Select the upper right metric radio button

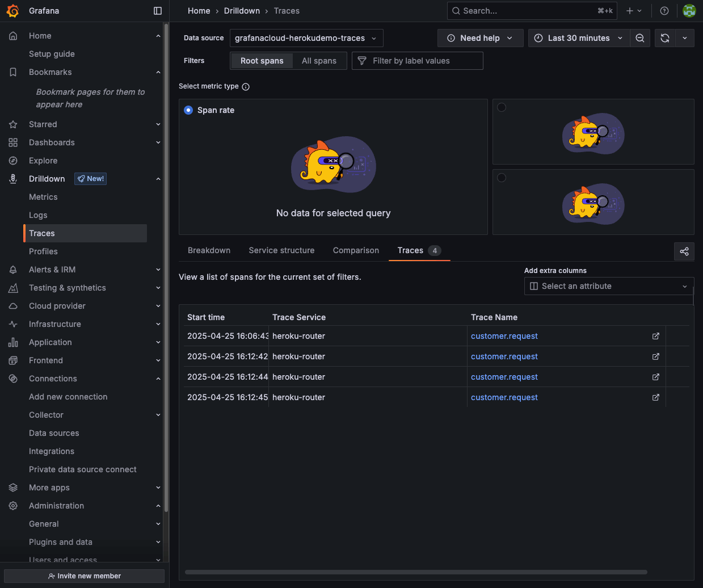(502, 107)
